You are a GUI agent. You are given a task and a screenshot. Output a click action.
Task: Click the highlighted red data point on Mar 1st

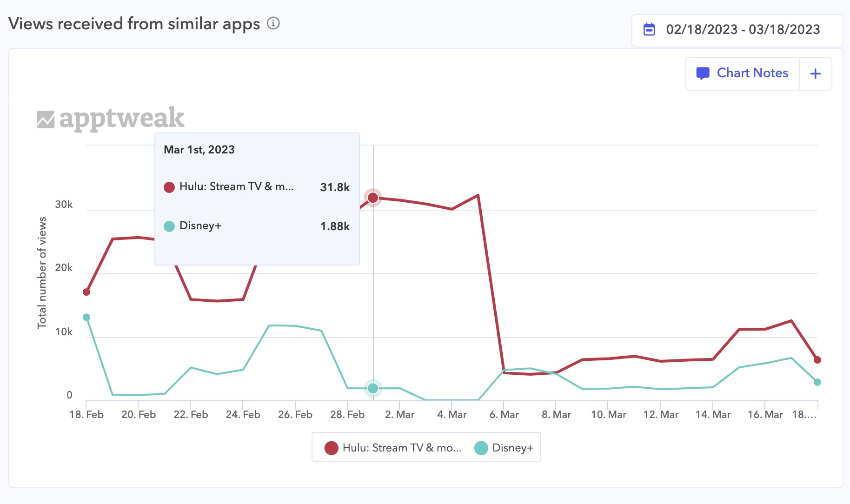(373, 198)
